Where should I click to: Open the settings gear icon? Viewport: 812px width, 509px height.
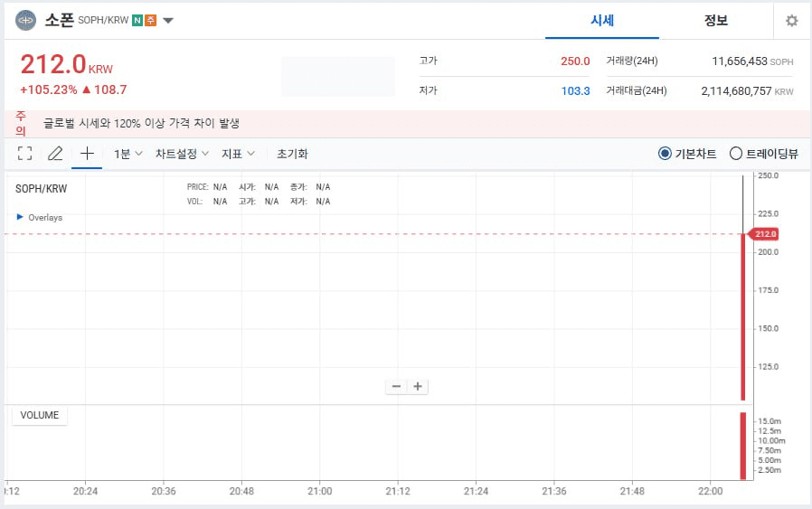click(791, 21)
